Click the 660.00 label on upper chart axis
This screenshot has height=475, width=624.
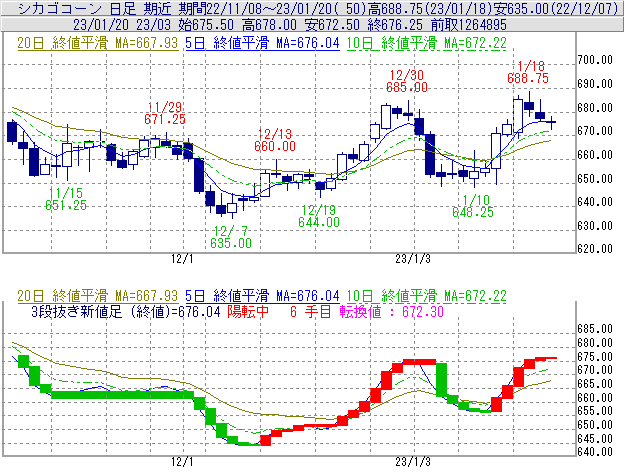coord(595,155)
